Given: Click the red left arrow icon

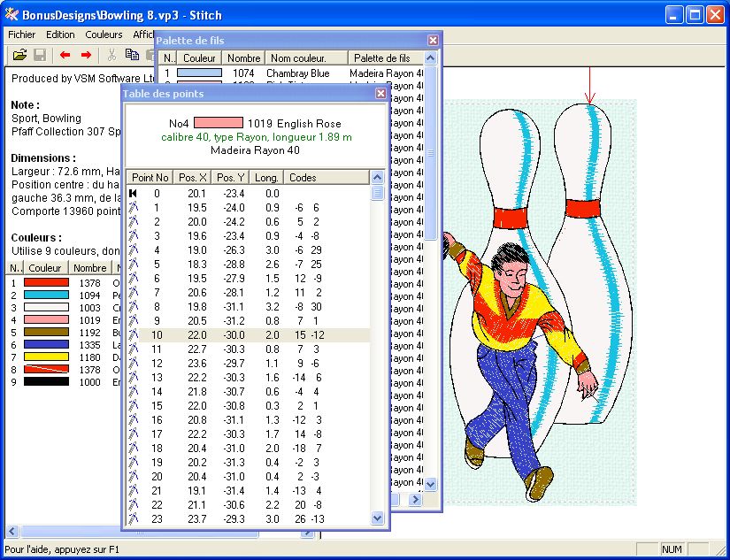Looking at the screenshot, I should click(65, 55).
